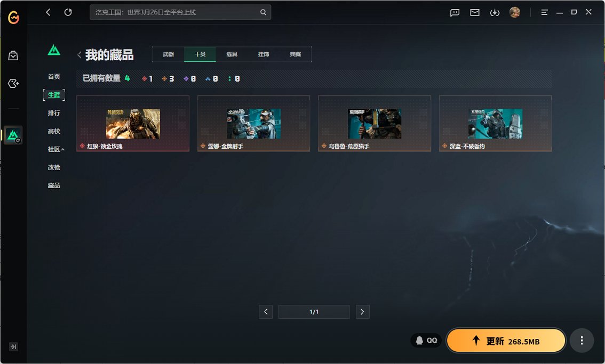The width and height of the screenshot is (605, 364).
Task: Click the 更新 268.5MB button
Action: 505,341
